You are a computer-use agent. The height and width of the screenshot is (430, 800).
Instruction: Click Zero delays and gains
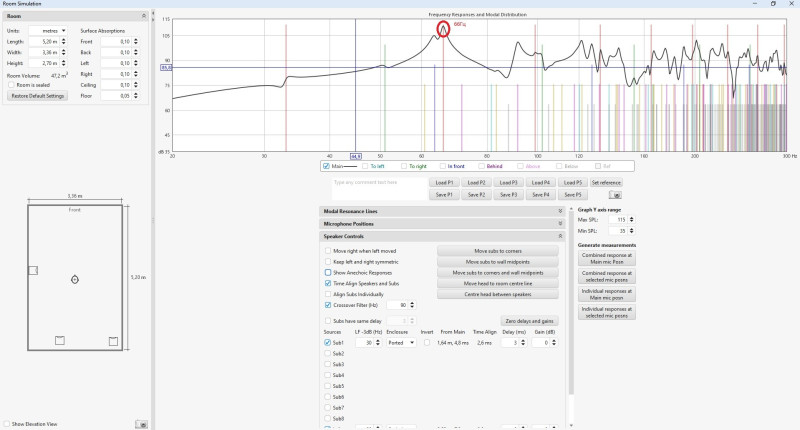click(x=529, y=321)
